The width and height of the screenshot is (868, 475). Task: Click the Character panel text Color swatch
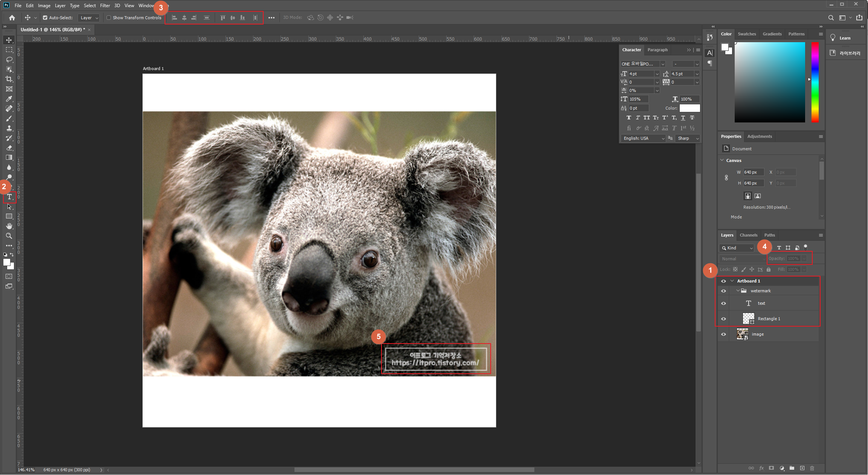tap(690, 108)
